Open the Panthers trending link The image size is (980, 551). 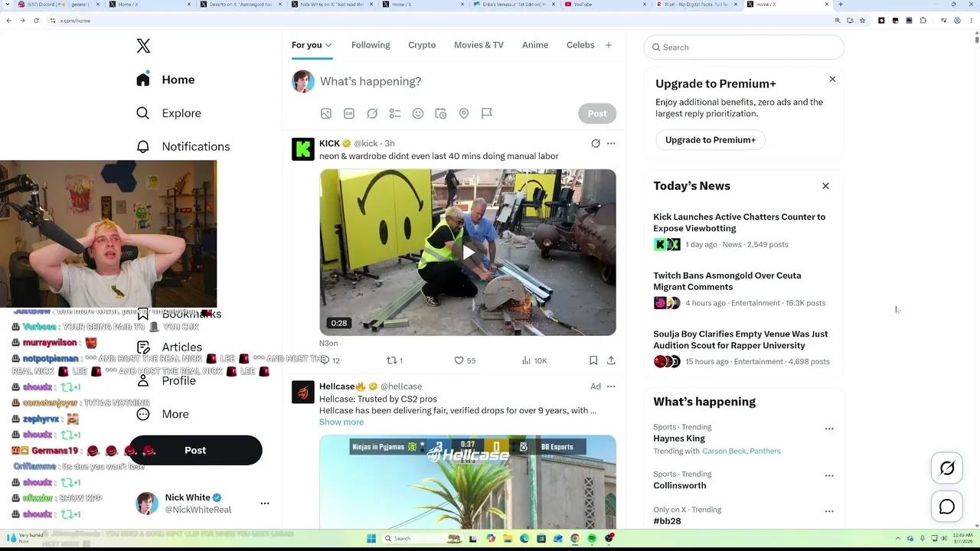[x=766, y=452]
